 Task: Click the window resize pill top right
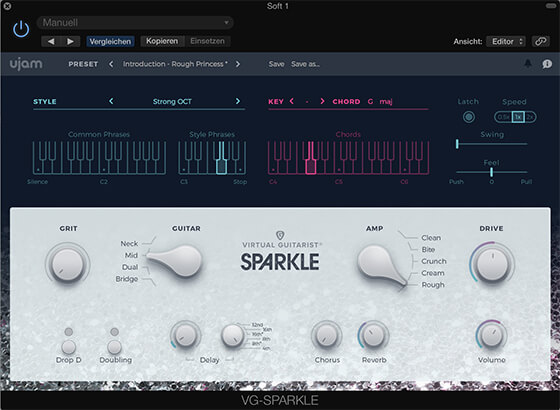pos(550,5)
